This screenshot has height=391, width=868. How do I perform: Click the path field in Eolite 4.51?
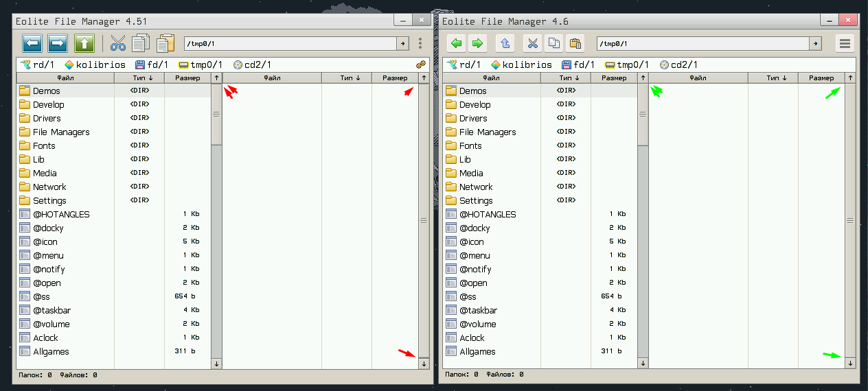pos(288,44)
